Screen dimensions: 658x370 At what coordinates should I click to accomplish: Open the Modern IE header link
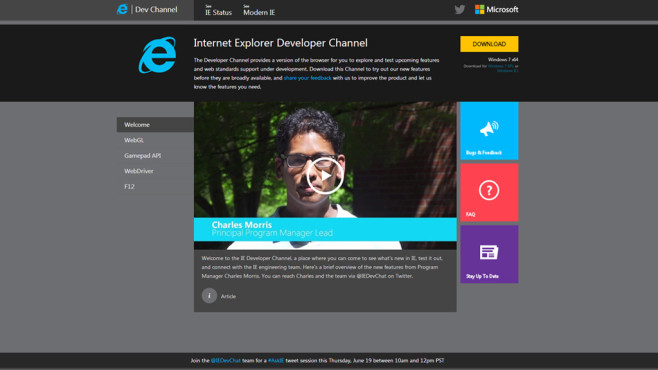259,10
